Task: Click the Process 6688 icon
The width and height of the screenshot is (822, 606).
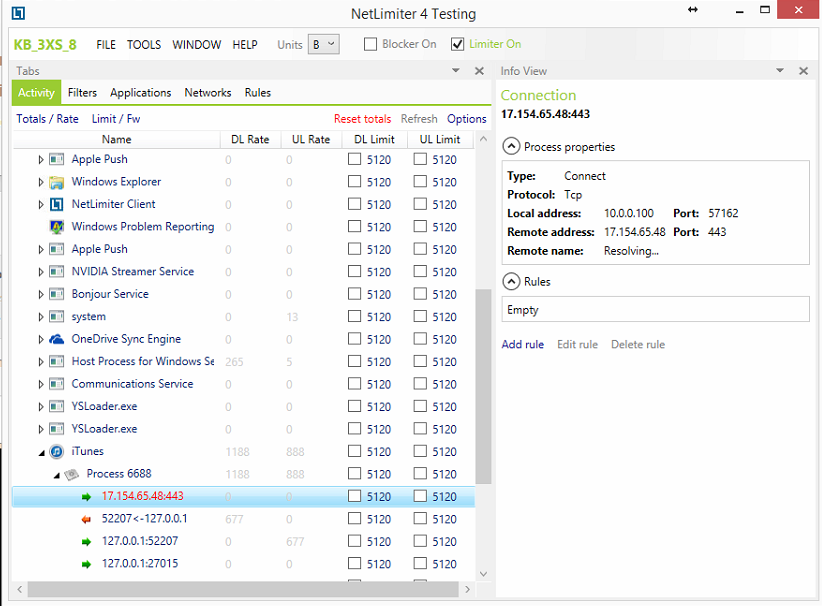Action: [x=72, y=474]
